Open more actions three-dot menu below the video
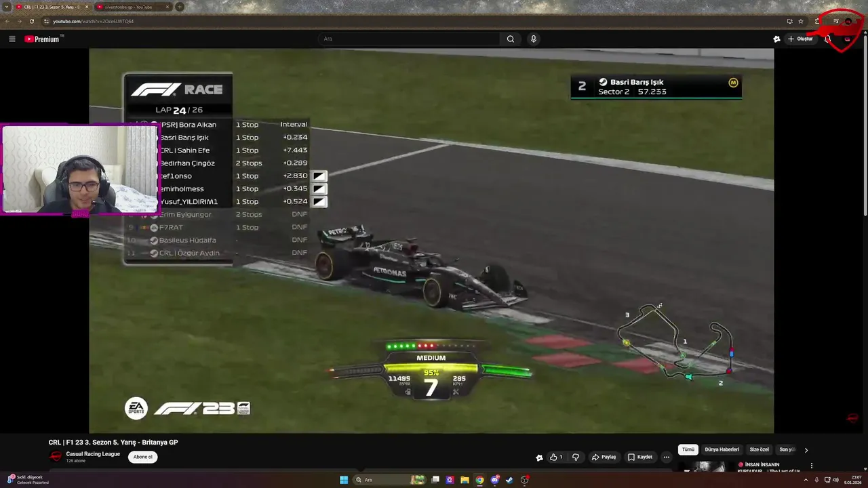The image size is (868, 488). pyautogui.click(x=666, y=457)
